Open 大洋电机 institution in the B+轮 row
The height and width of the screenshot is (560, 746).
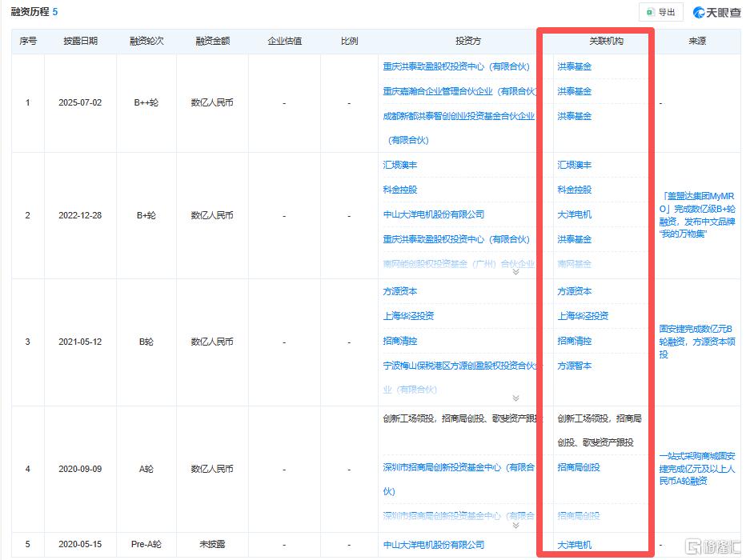(574, 214)
